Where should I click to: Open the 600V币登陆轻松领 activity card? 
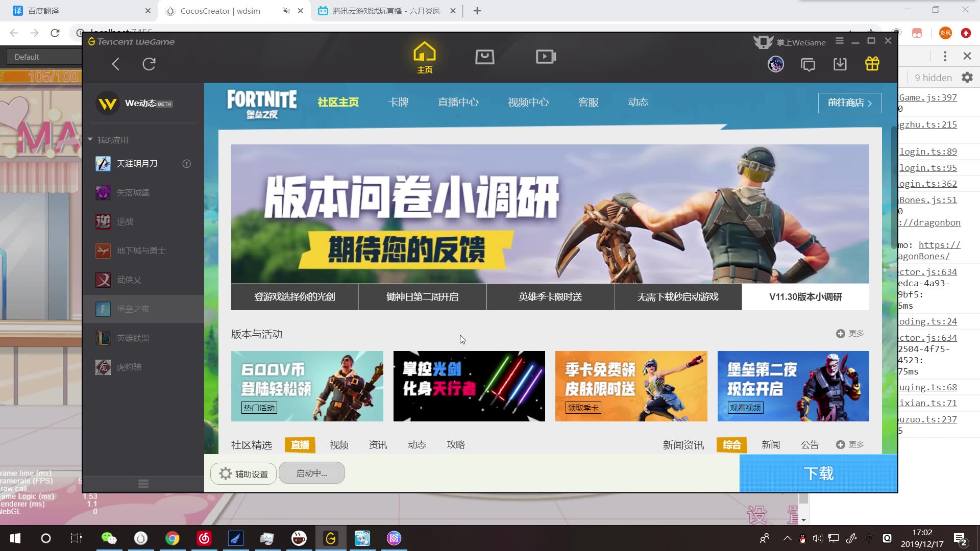click(x=307, y=386)
